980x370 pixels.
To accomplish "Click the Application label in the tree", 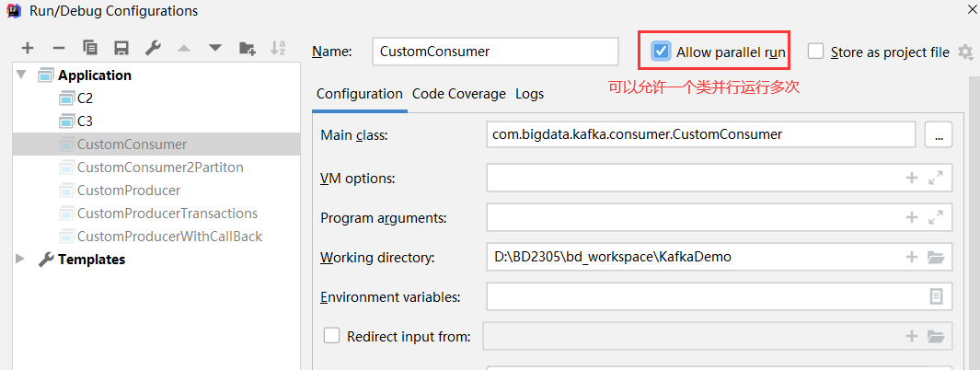I will click(x=95, y=75).
